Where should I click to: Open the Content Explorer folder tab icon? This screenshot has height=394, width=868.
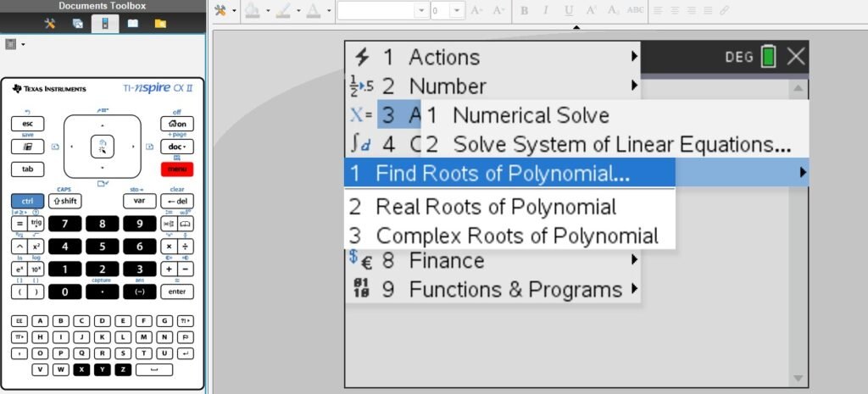[160, 23]
